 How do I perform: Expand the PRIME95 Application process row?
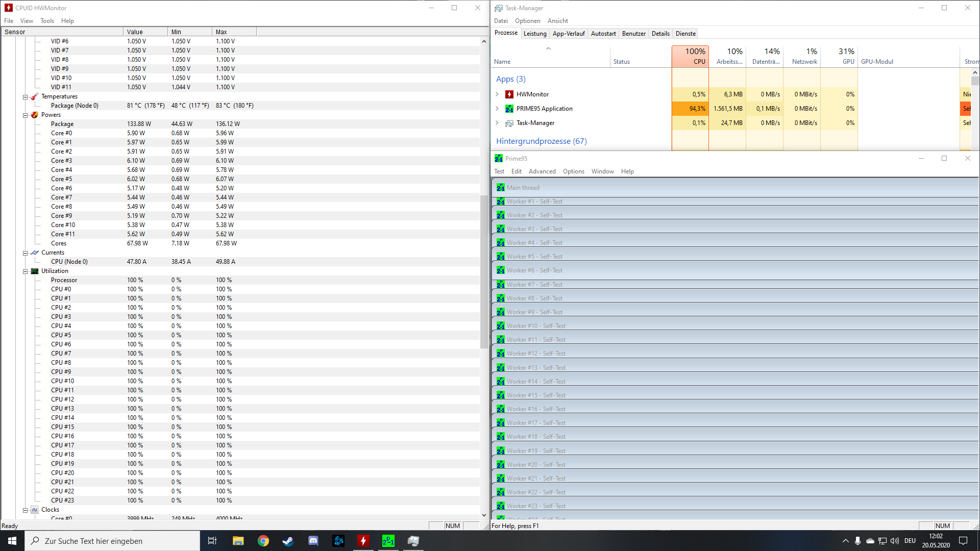pos(497,109)
